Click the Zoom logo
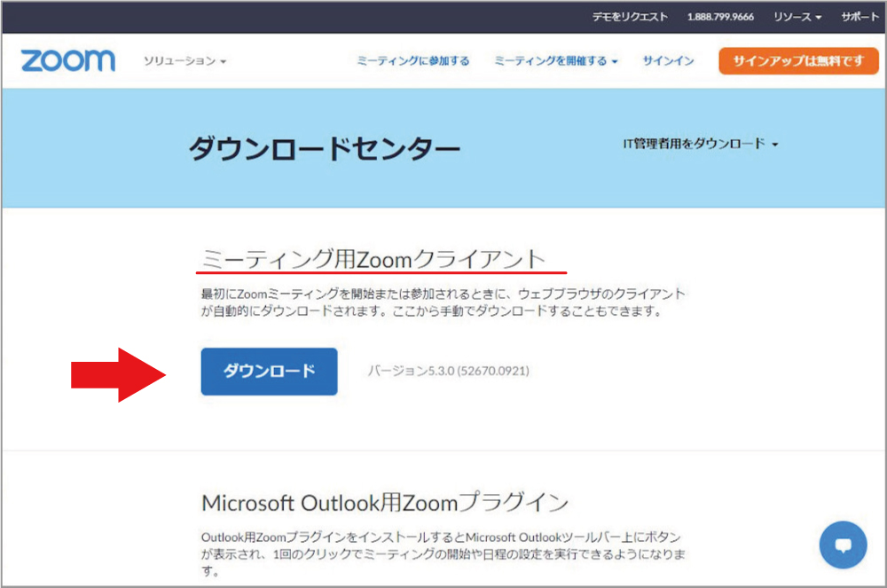Image resolution: width=887 pixels, height=588 pixels. click(x=68, y=60)
